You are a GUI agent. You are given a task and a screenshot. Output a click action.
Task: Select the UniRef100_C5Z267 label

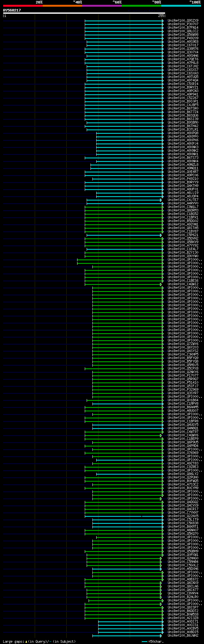click(x=183, y=98)
